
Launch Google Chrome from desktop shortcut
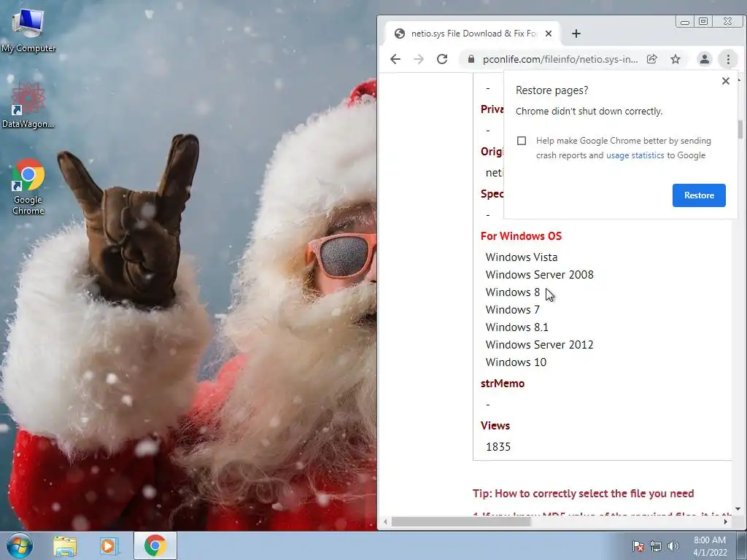28,186
